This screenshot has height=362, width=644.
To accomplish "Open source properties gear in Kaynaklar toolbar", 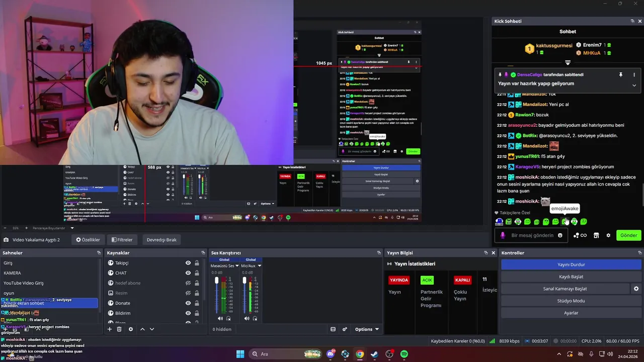I will [x=131, y=329].
